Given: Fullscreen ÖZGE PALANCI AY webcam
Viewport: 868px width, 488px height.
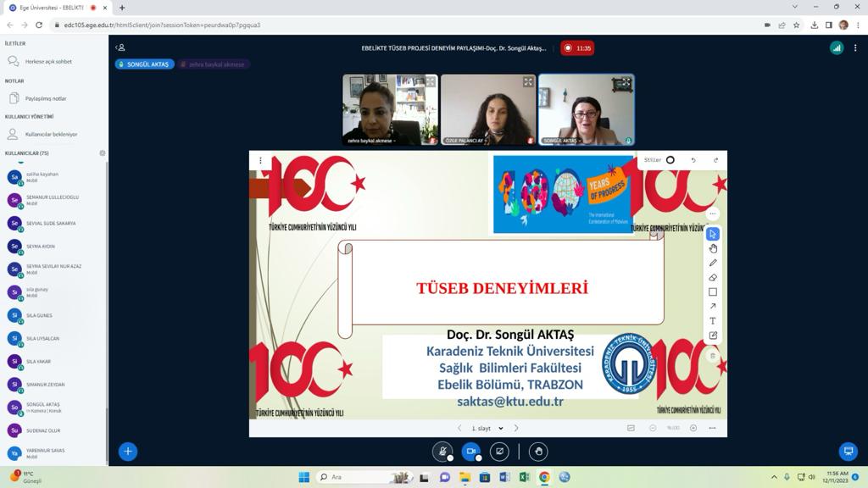Looking at the screenshot, I should click(528, 82).
